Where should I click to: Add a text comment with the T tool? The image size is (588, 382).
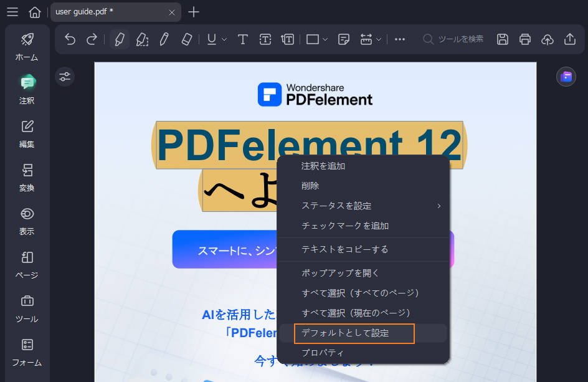point(242,39)
